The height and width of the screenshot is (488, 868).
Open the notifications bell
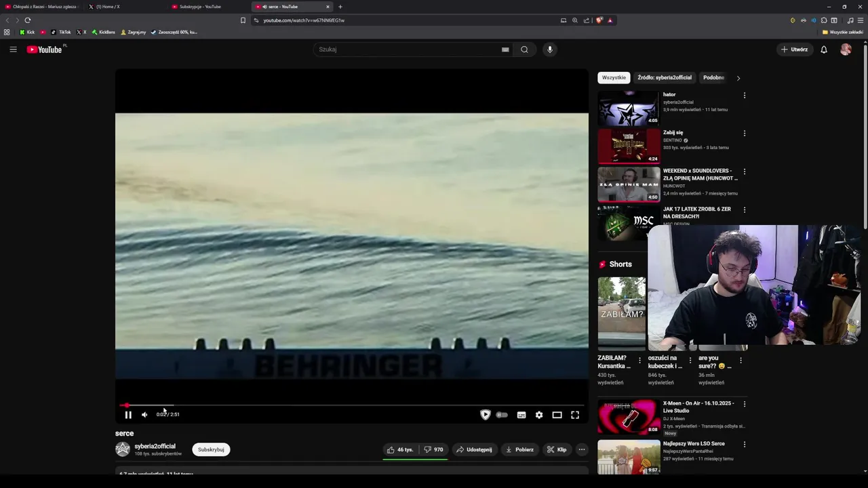tap(824, 49)
